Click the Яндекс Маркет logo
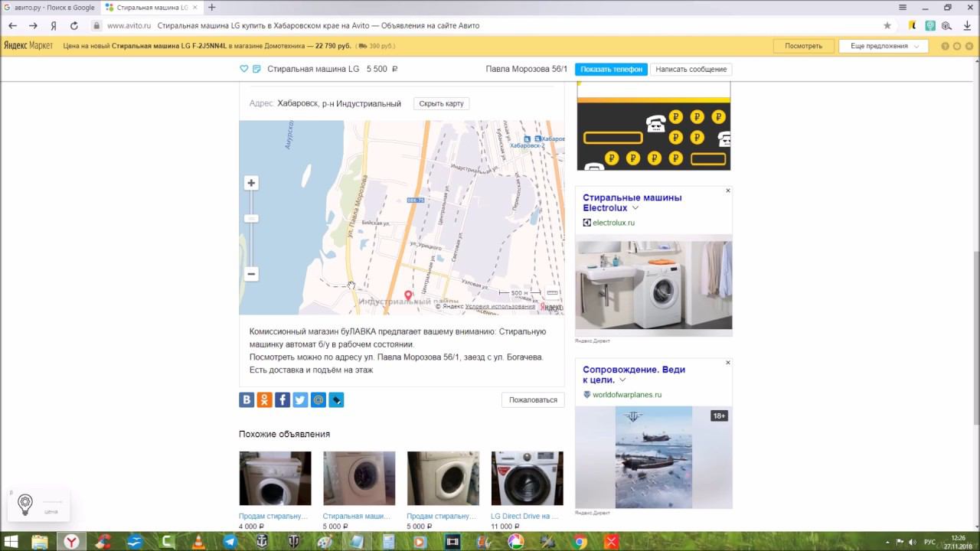Screen dimensions: 980x551 (x=28, y=46)
